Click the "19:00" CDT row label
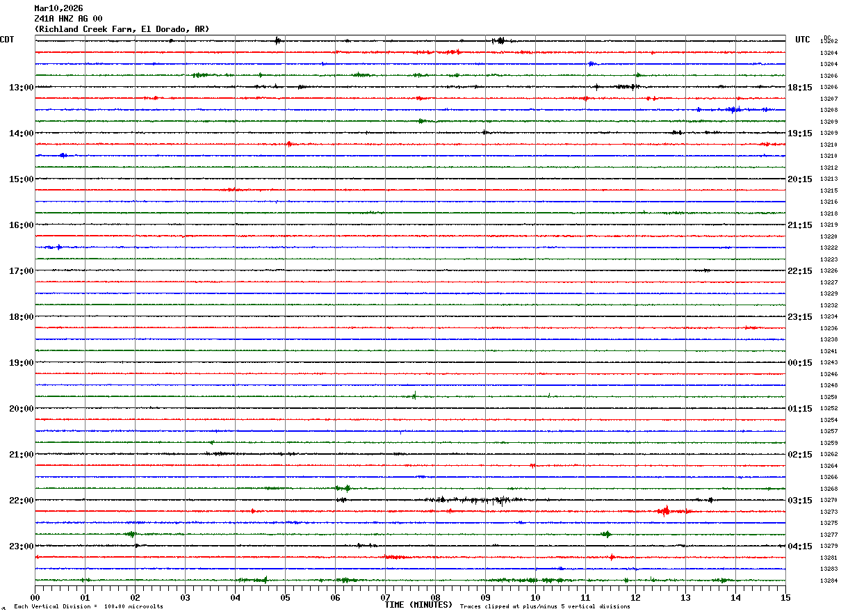 click(21, 363)
